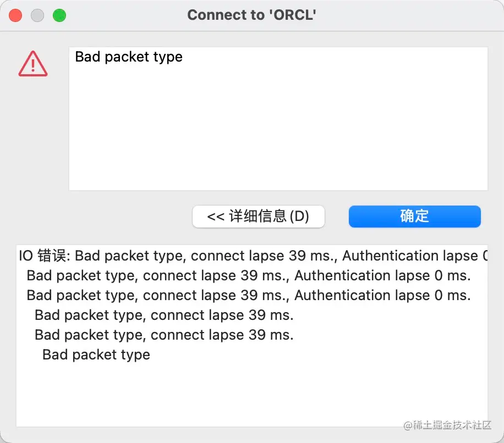Click last indented 'Bad packet type' details line
Screen dimensions: 504x443
(x=96, y=355)
